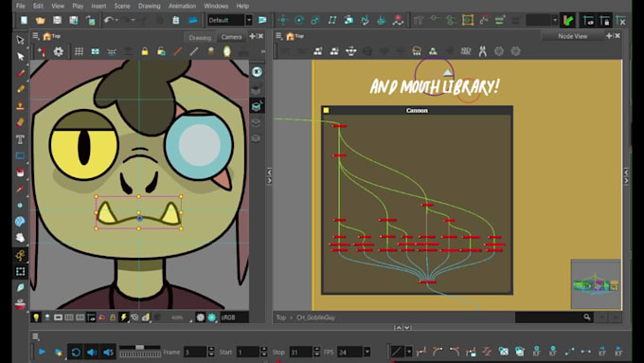644x363 pixels.
Task: Increment the Start frame stepper
Action: (x=263, y=350)
